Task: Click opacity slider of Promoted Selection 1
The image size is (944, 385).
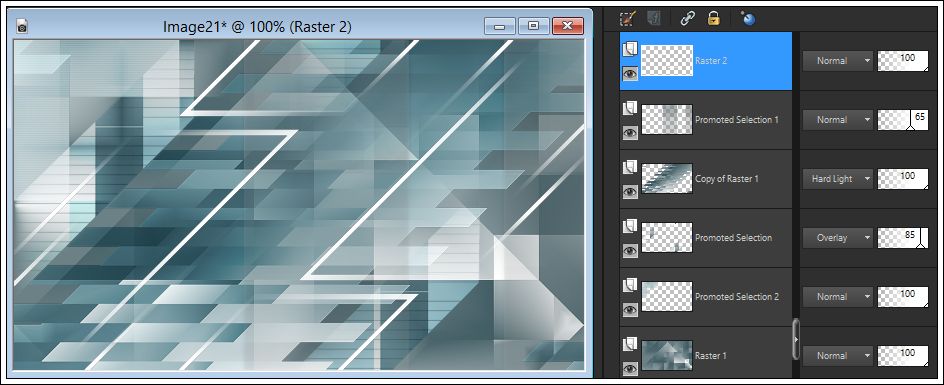Action: click(902, 120)
